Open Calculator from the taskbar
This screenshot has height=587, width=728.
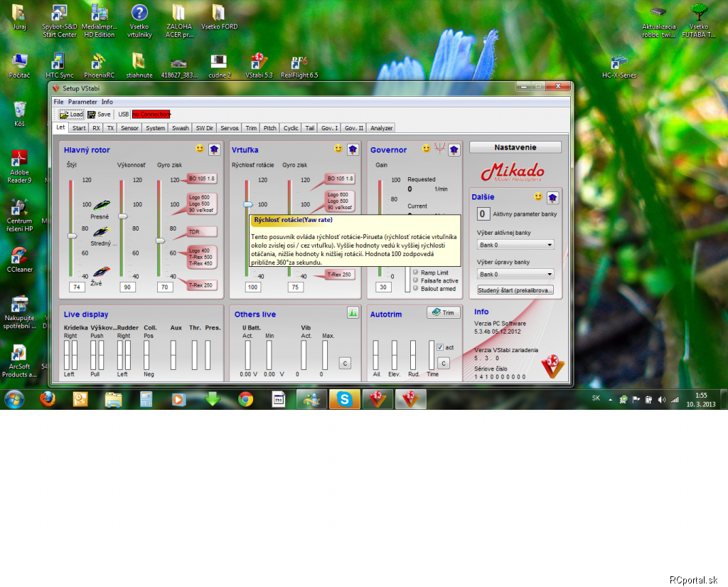[146, 398]
